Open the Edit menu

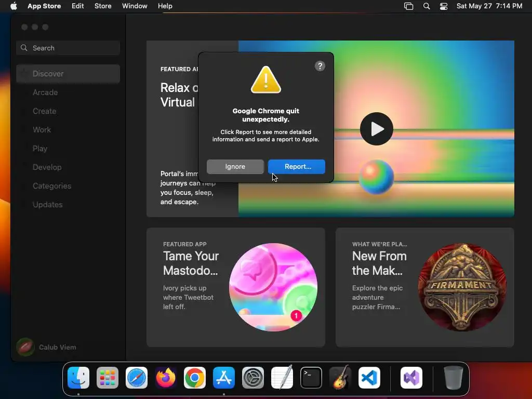[78, 6]
